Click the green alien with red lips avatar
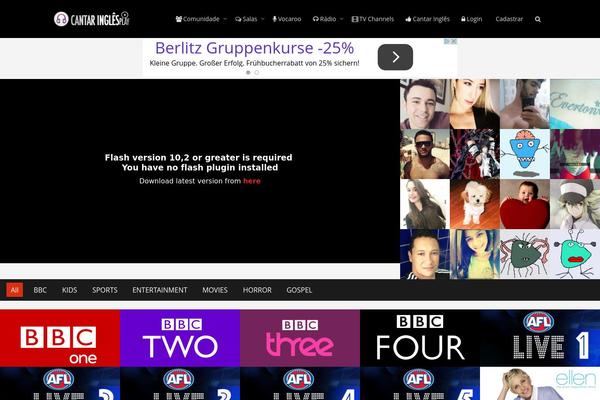This screenshot has height=400, width=600. pos(575,254)
